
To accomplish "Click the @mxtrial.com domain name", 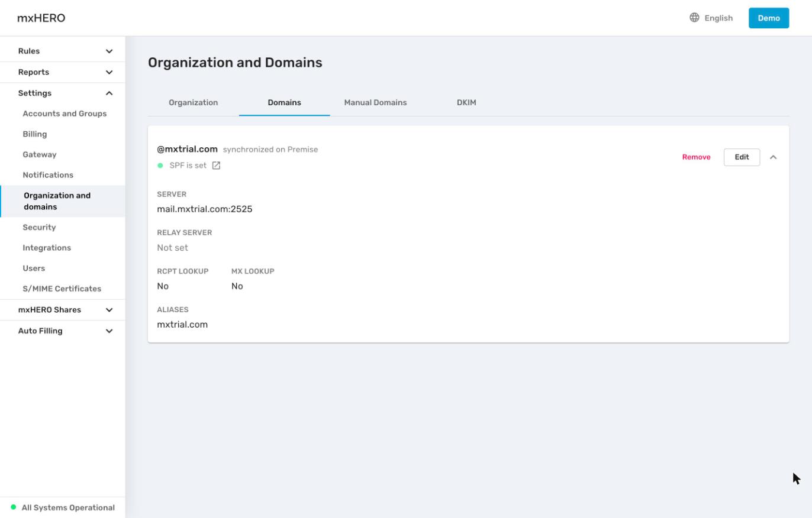I will pos(187,149).
